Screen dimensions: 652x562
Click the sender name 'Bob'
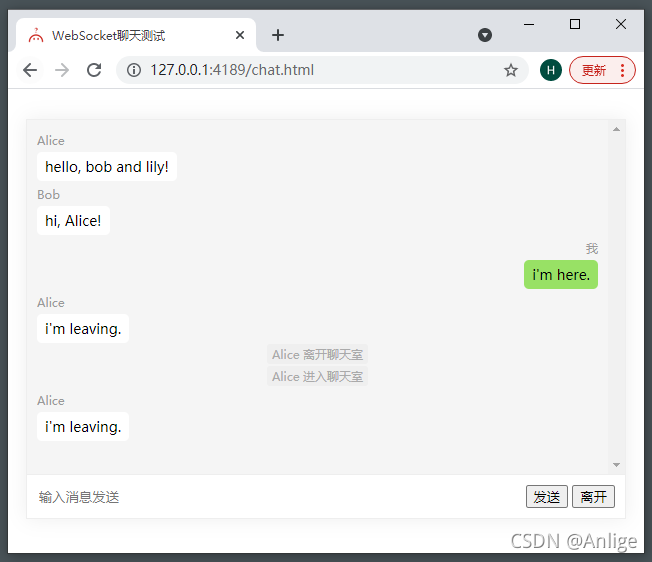(x=48, y=195)
